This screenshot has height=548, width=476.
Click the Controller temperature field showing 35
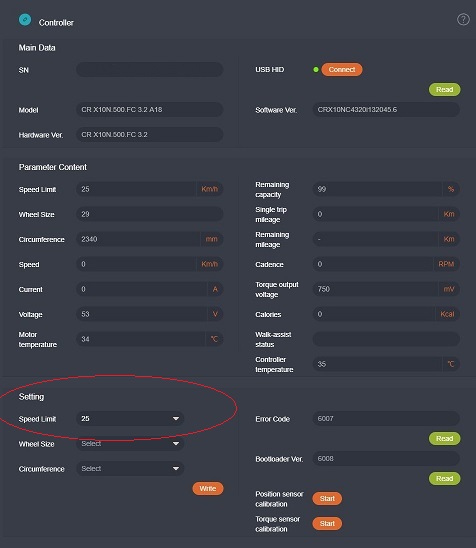click(x=386, y=364)
